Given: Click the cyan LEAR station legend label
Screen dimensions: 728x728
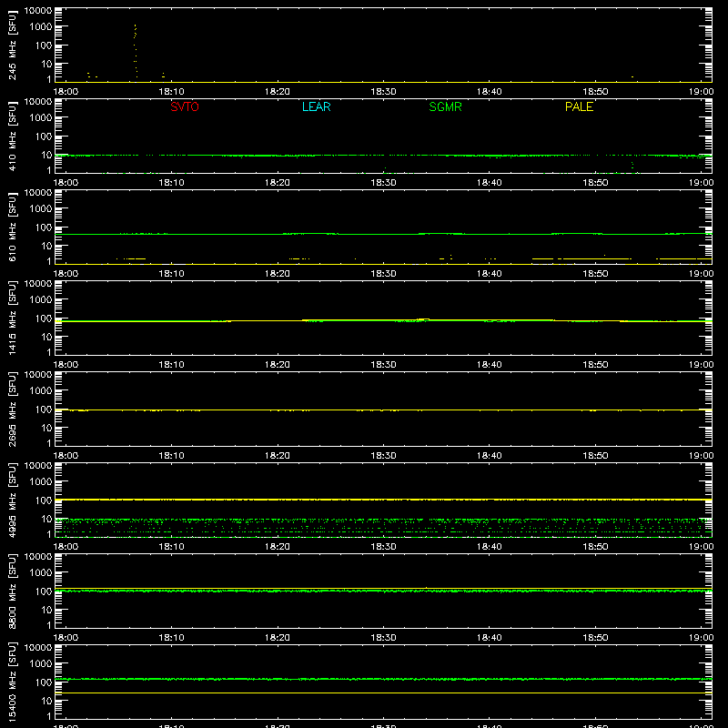Looking at the screenshot, I should coord(316,106).
